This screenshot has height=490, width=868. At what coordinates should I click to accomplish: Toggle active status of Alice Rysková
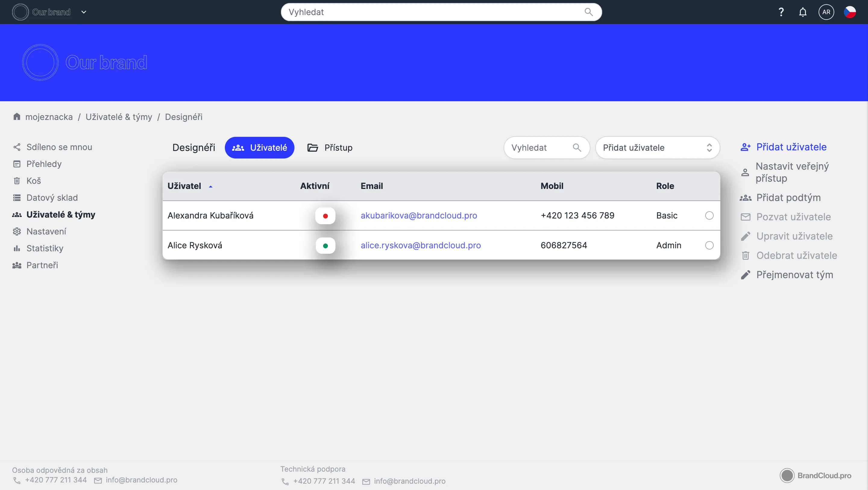click(x=325, y=246)
